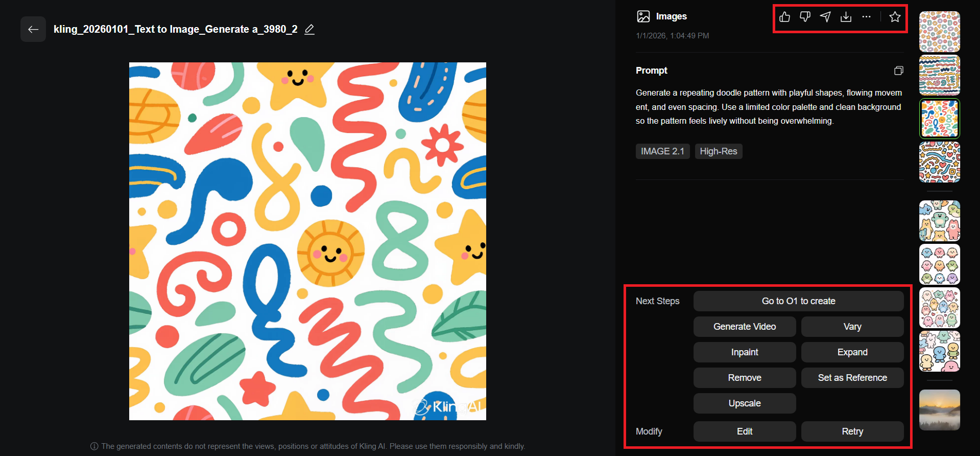Screen dimensions: 980x456
Task: Select the wavy lines pattern thumbnail
Action: (x=940, y=75)
